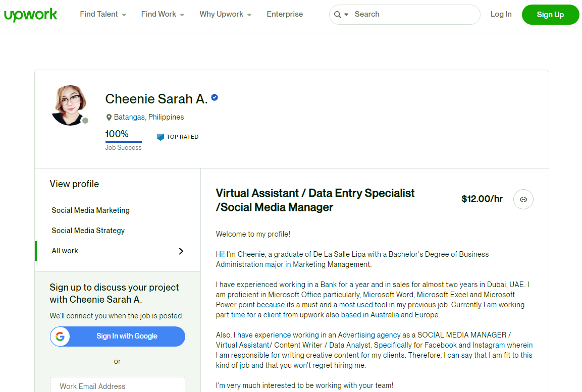
Task: Click the copy profile link icon near $12.00/hr
Action: 523,199
